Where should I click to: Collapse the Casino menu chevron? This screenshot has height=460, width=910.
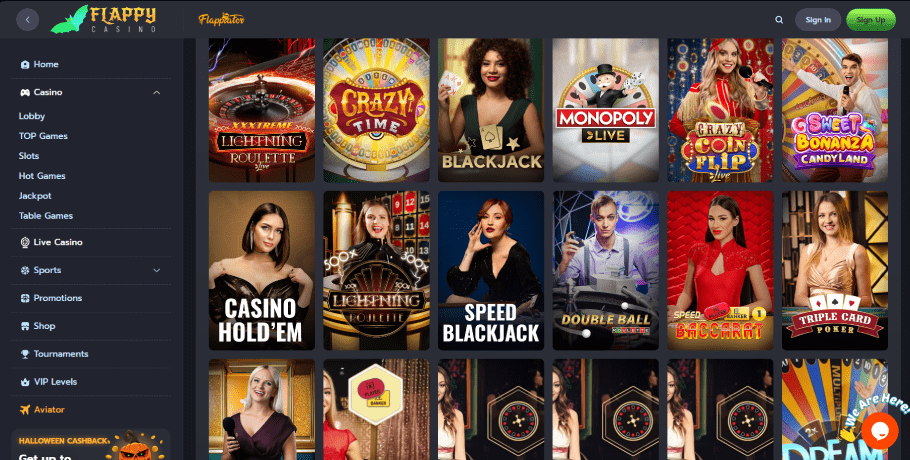[157, 92]
